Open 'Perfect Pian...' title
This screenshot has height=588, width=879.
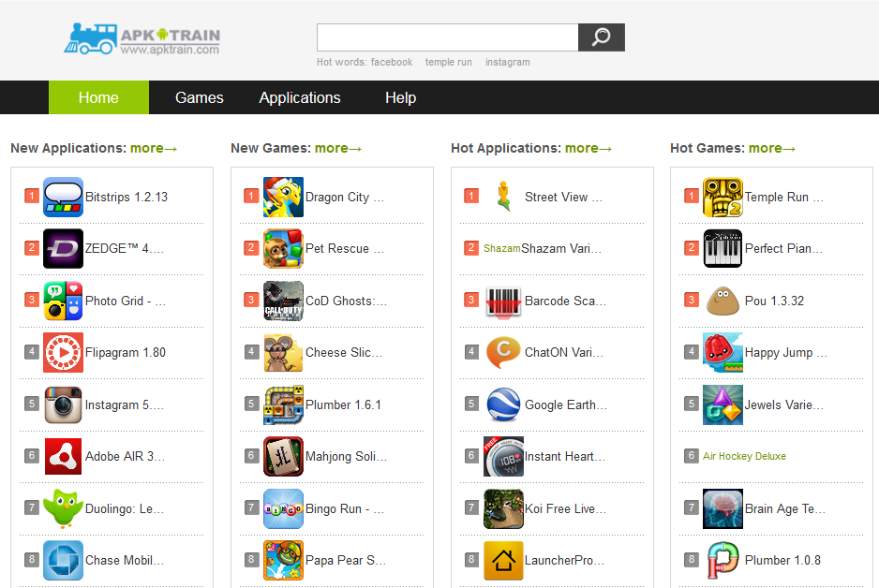pos(783,249)
